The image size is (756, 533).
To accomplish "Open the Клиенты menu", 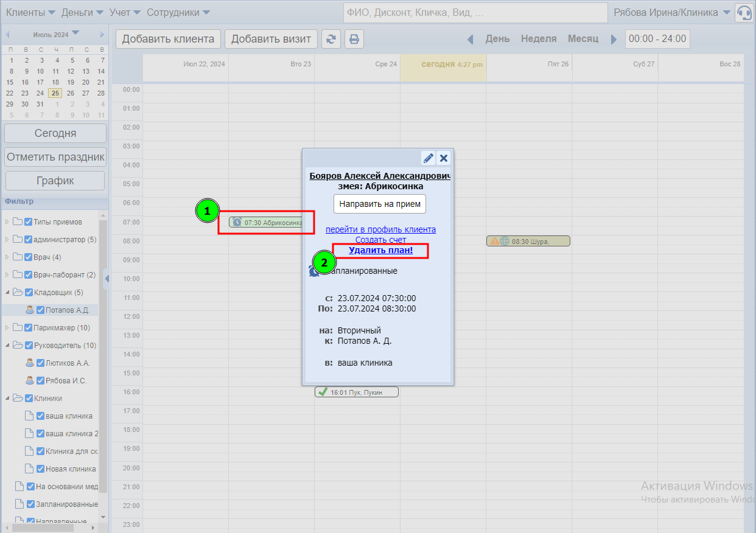I will 30,12.
